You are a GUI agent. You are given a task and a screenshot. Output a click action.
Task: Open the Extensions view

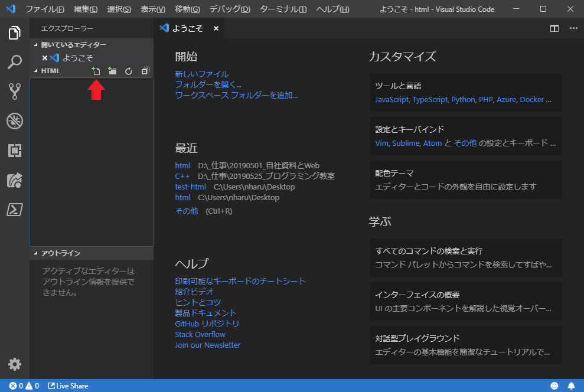[14, 151]
